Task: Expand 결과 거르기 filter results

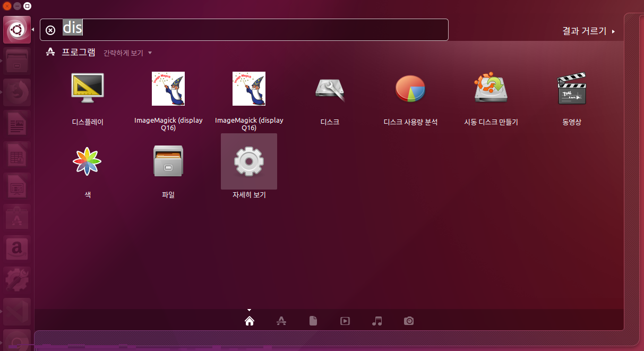Action: (x=589, y=31)
